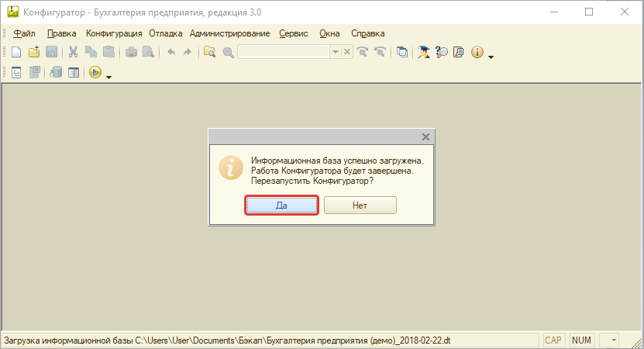Open configuration tree icon
Image resolution: width=644 pixels, height=349 pixels.
(16, 73)
